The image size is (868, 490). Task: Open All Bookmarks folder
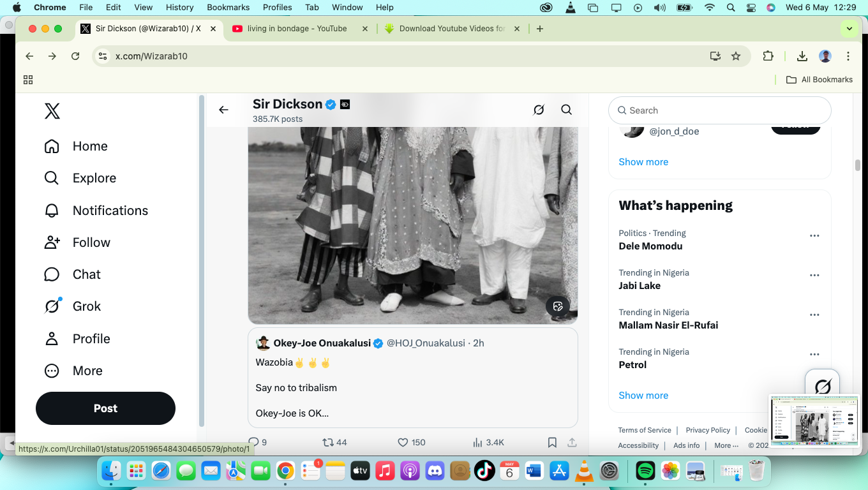[x=819, y=80]
